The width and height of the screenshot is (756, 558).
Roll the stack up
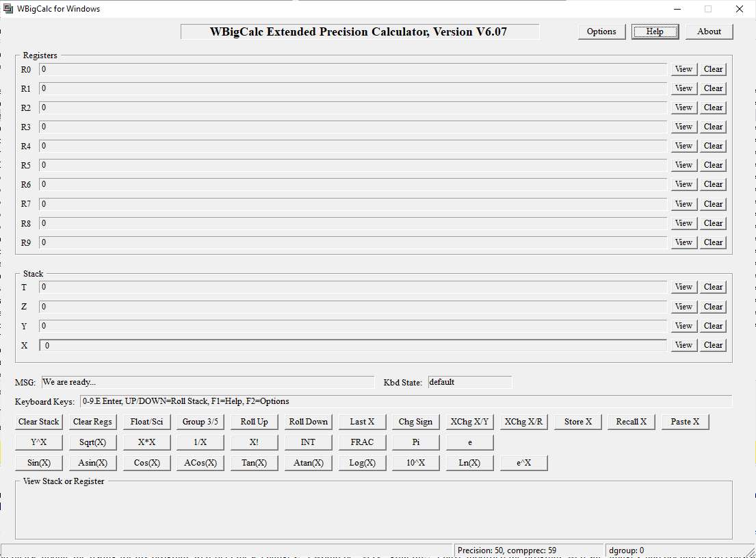click(254, 422)
